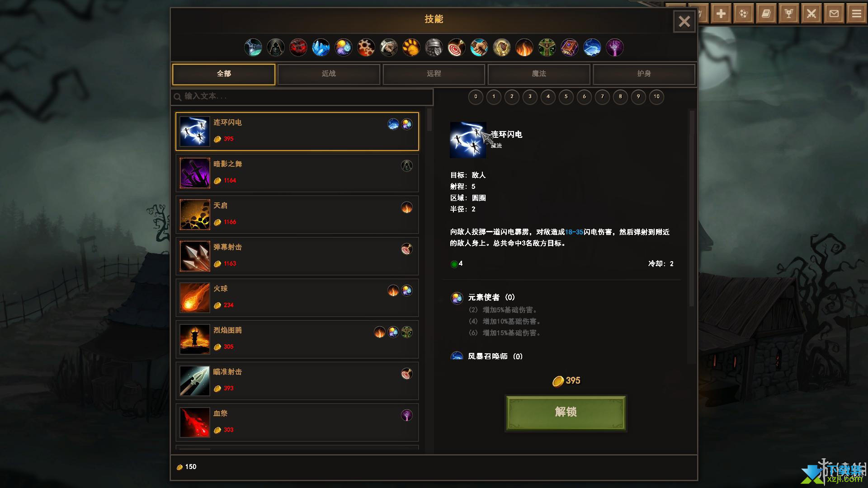Switch to the 近战 tab
Viewport: 868px width, 488px height.
(329, 74)
